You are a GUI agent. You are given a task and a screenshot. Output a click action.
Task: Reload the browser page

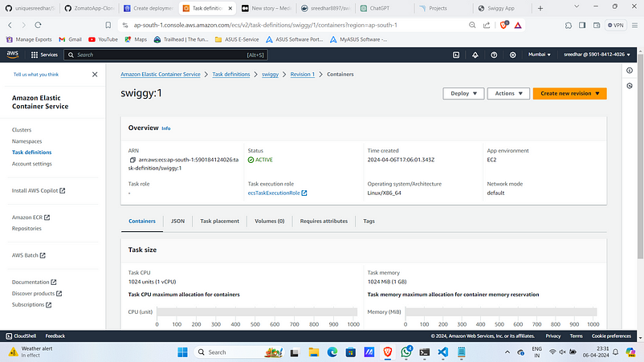(38, 25)
